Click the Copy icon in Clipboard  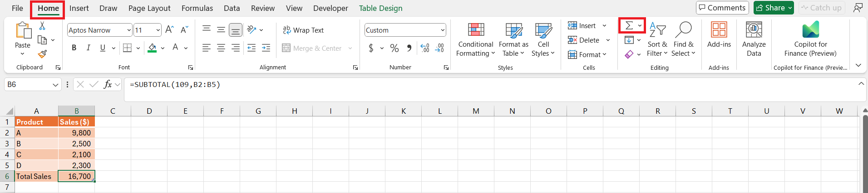42,40
